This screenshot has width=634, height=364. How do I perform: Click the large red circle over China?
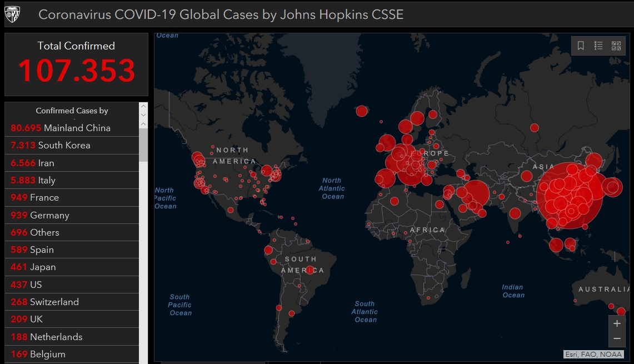click(570, 197)
